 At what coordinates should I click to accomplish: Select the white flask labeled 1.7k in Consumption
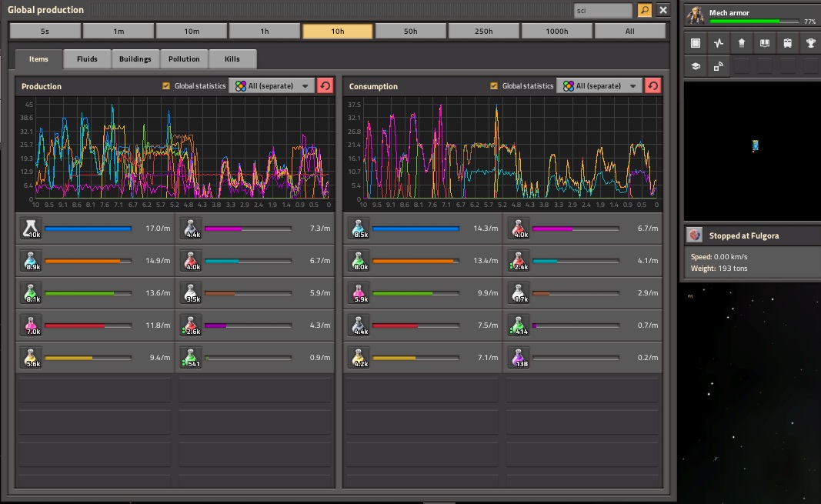pyautogui.click(x=519, y=293)
